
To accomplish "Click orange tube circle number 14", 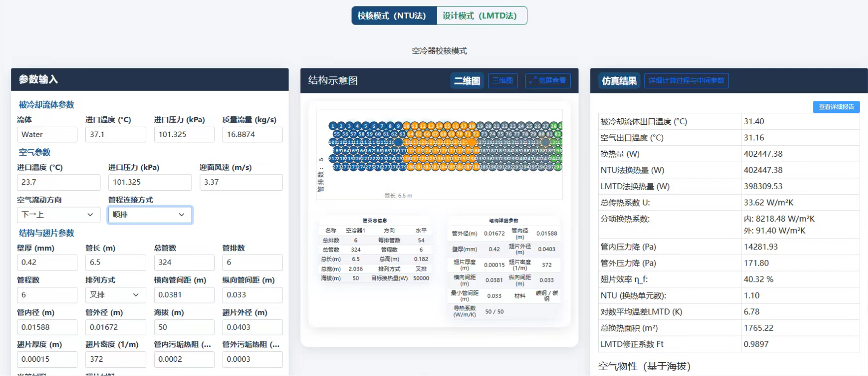I will [x=439, y=126].
